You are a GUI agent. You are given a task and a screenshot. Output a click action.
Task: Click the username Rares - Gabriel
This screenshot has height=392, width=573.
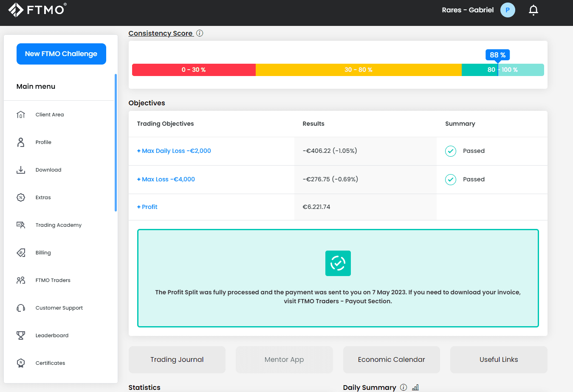(468, 10)
